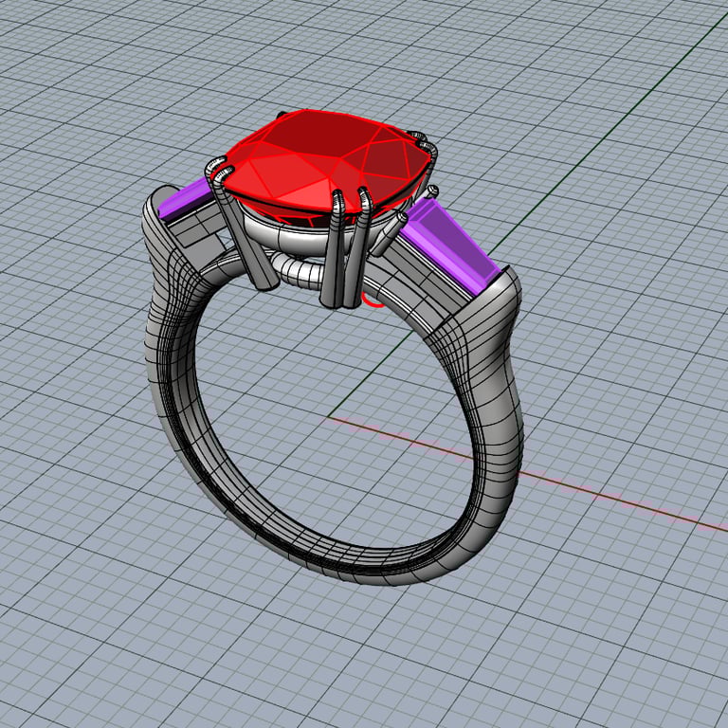Image resolution: width=728 pixels, height=728 pixels.
Task: Pick the front double prong pair
Action: coord(346,248)
